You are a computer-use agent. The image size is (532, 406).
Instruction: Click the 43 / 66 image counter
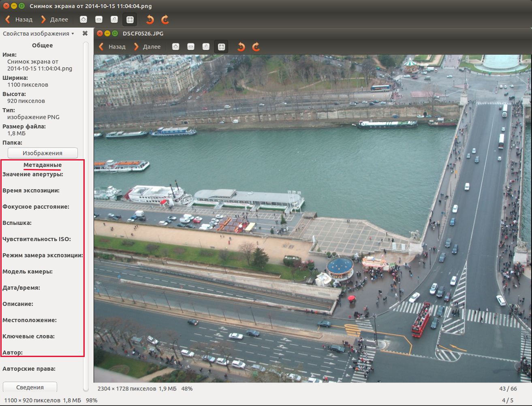click(x=508, y=389)
